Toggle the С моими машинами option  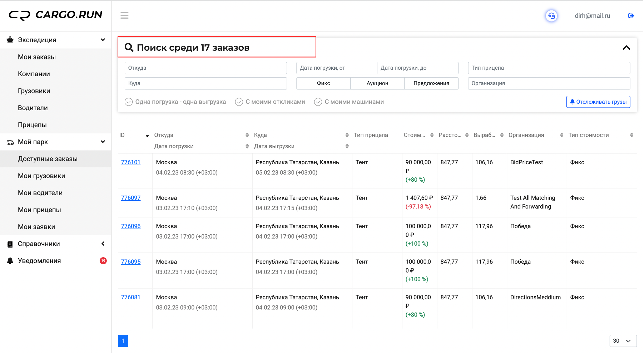(x=349, y=102)
